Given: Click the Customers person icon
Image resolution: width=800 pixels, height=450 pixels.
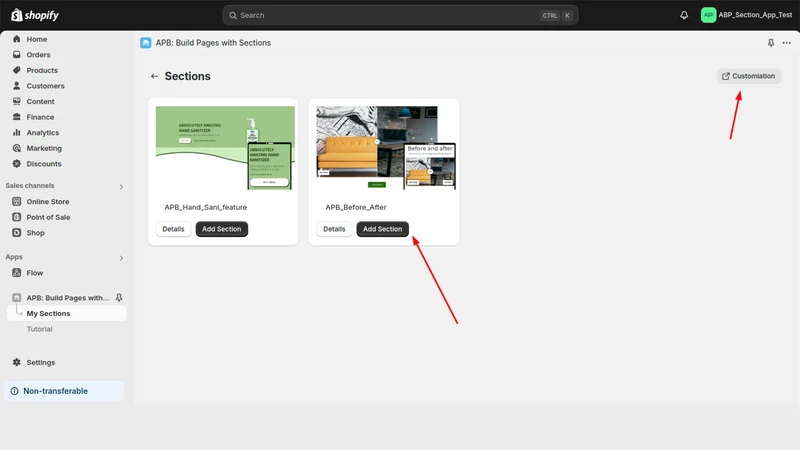Looking at the screenshot, I should (16, 86).
